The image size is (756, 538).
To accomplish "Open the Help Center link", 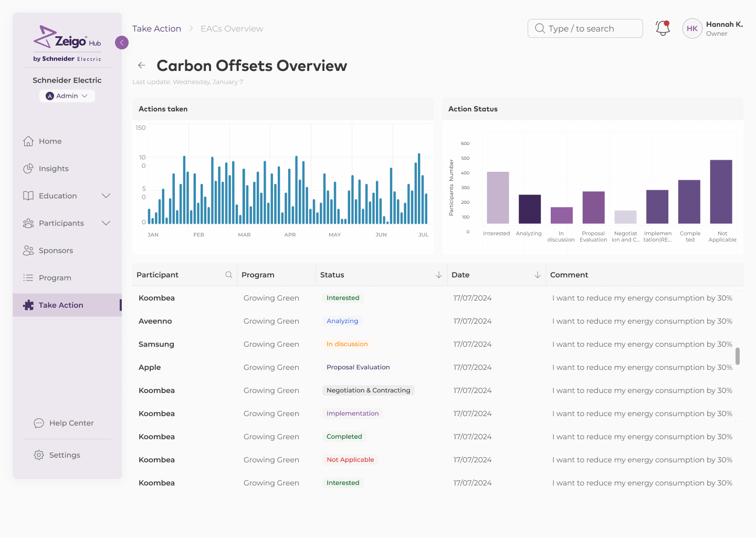I will 64,423.
